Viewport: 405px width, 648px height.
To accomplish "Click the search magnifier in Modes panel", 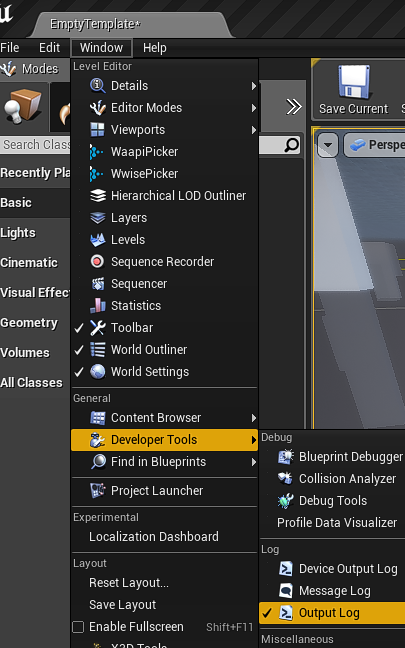I will tap(292, 145).
